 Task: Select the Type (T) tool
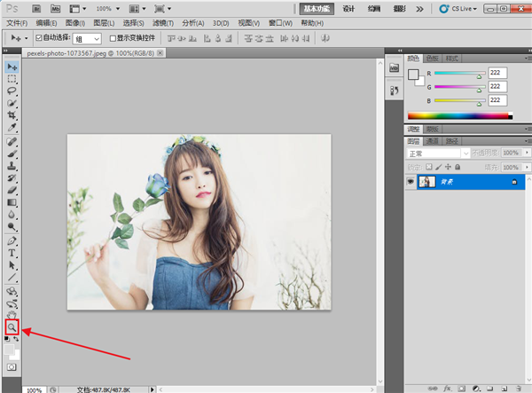point(12,253)
